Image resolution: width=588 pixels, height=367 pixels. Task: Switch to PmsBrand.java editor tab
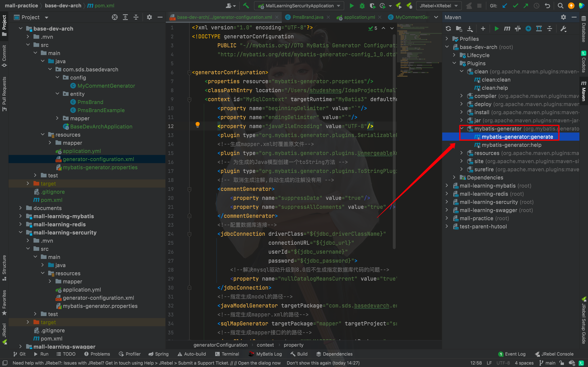pyautogui.click(x=308, y=17)
